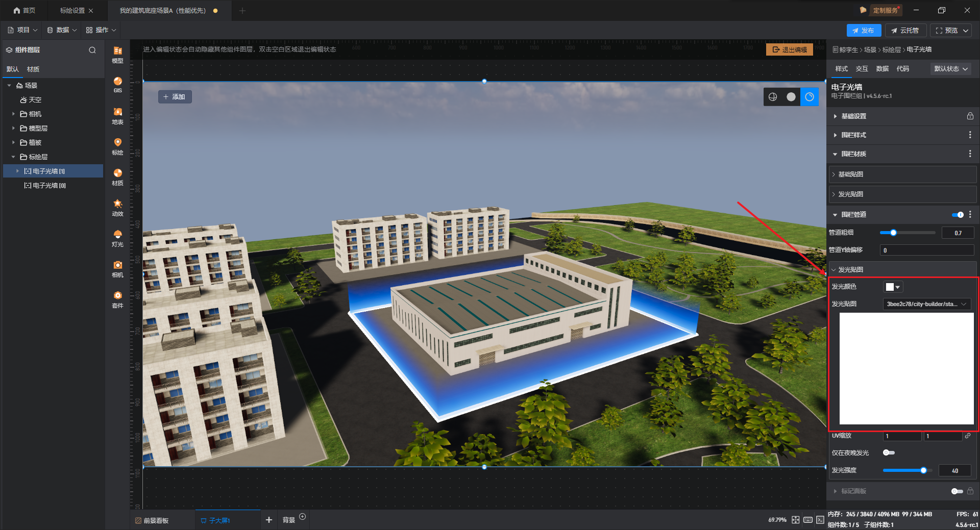Viewport: 980px width, 530px height.
Task: Click the fit-to-screen icon in status bar
Action: coord(796,520)
